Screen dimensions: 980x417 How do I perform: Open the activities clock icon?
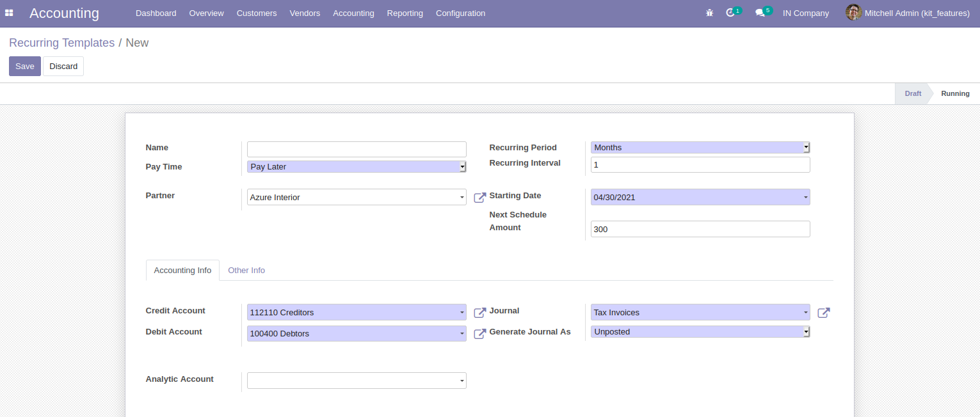[x=730, y=13]
